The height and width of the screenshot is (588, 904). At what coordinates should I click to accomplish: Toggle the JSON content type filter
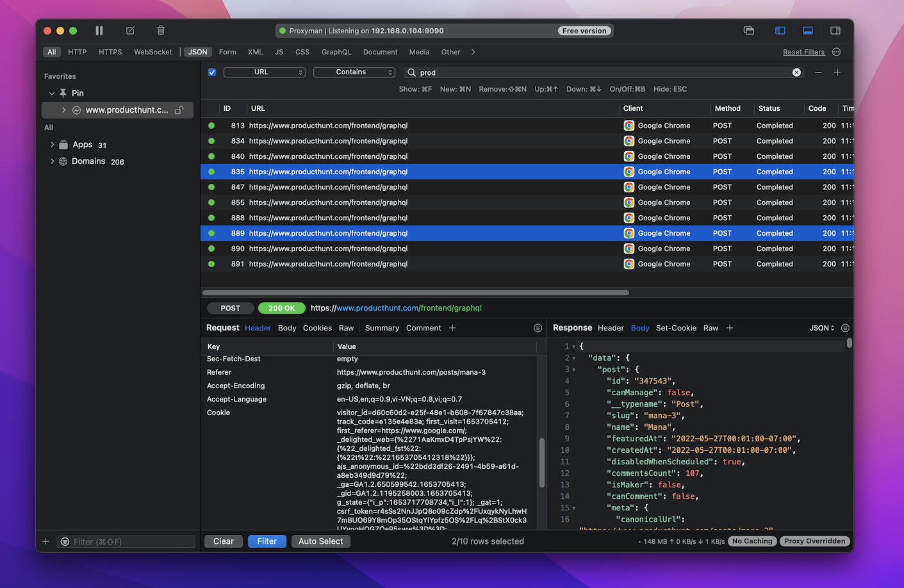(198, 52)
